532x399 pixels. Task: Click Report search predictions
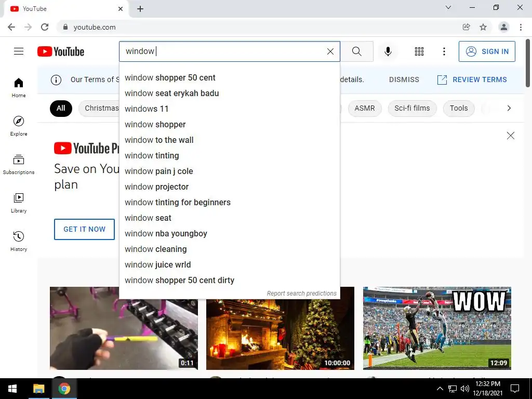[302, 294]
